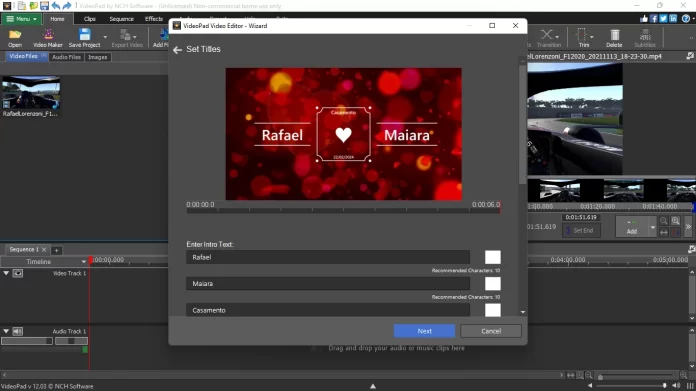Click the Add clip to sequence button

[x=632, y=227]
